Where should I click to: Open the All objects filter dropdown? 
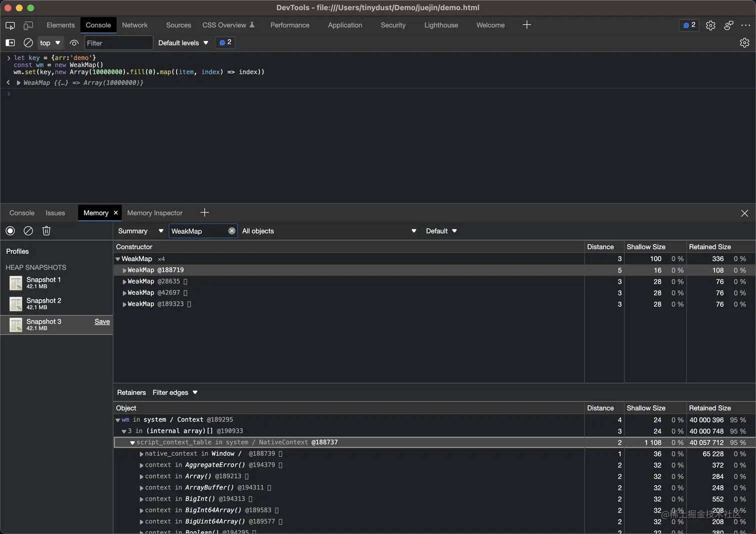pyautogui.click(x=329, y=231)
